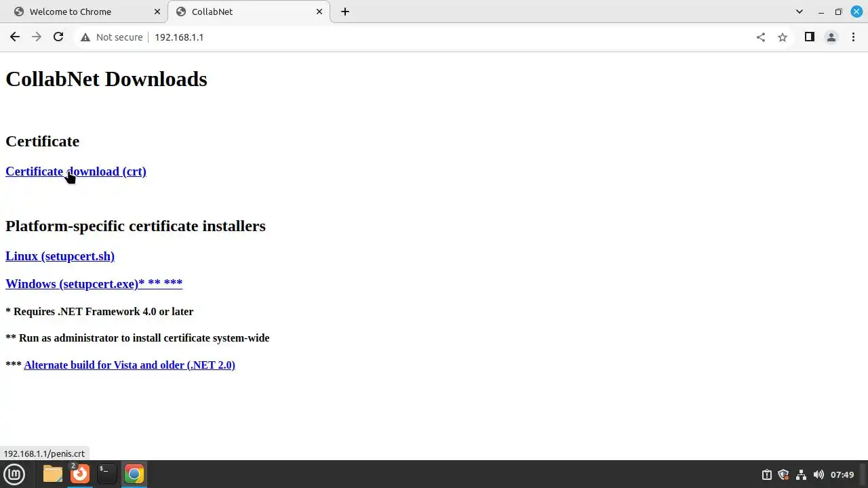
Task: Open the clipboard tray icon
Action: (x=767, y=474)
